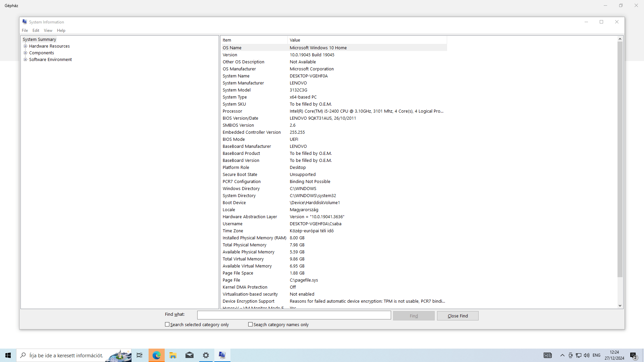Open the File menu
This screenshot has width=644, height=362.
tap(25, 31)
